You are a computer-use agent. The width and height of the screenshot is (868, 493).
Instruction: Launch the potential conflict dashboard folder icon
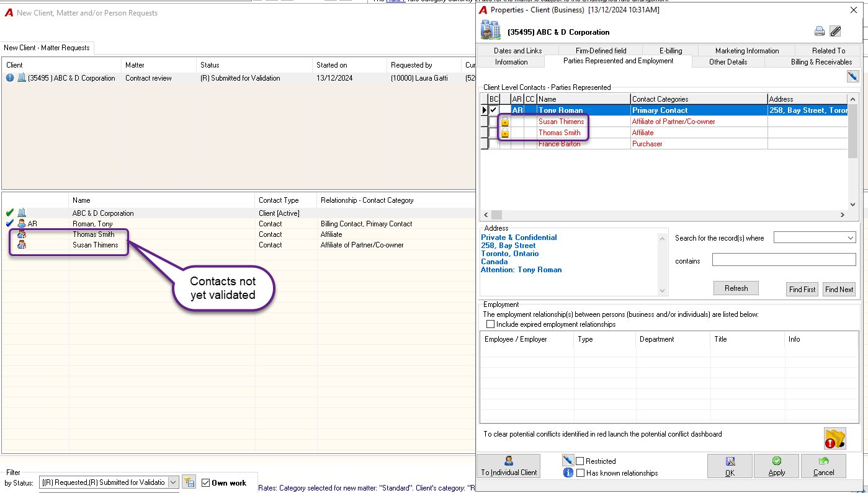click(x=835, y=438)
